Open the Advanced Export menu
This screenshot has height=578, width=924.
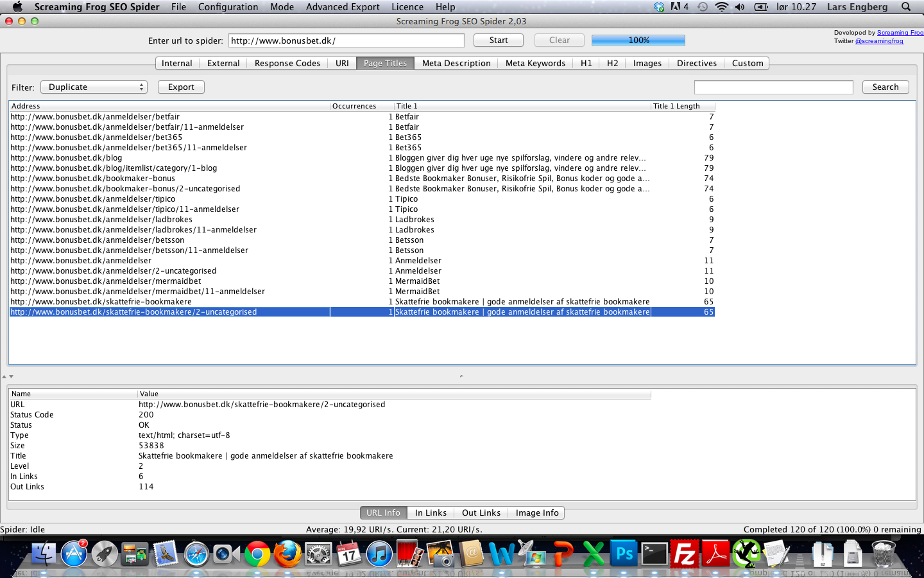coord(343,7)
